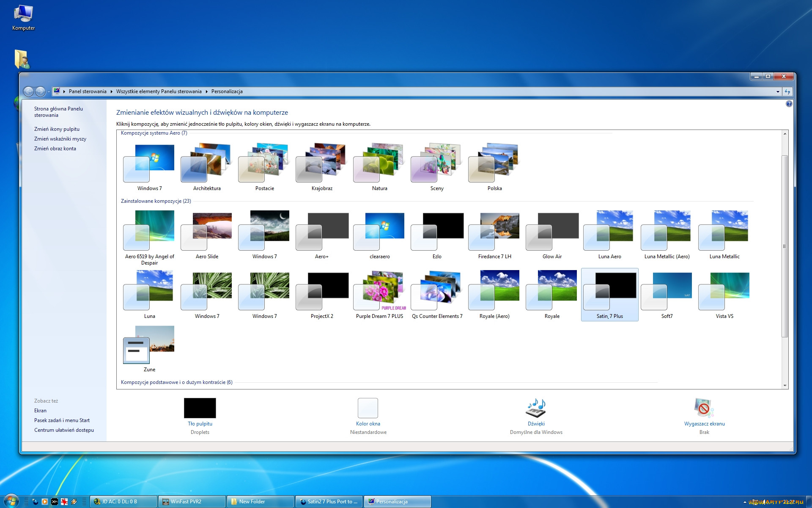Click the theme list scroll-down arrow
The height and width of the screenshot is (508, 812).
click(x=785, y=385)
